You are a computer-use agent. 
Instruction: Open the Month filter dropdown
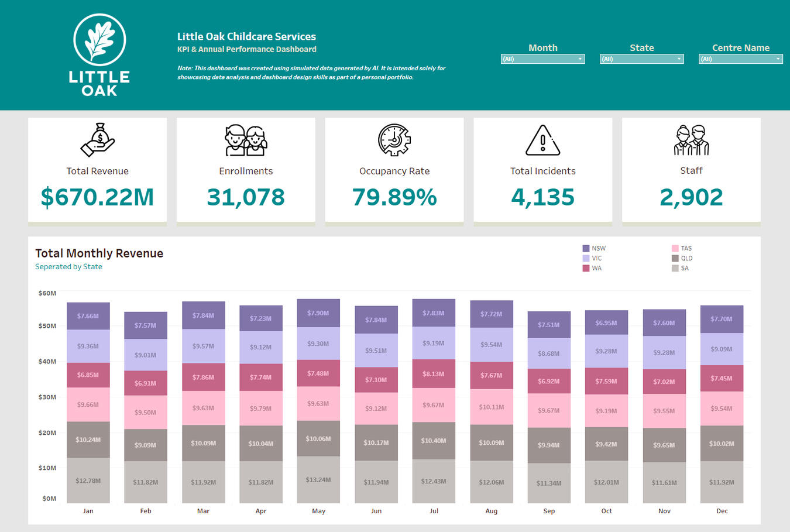point(542,59)
